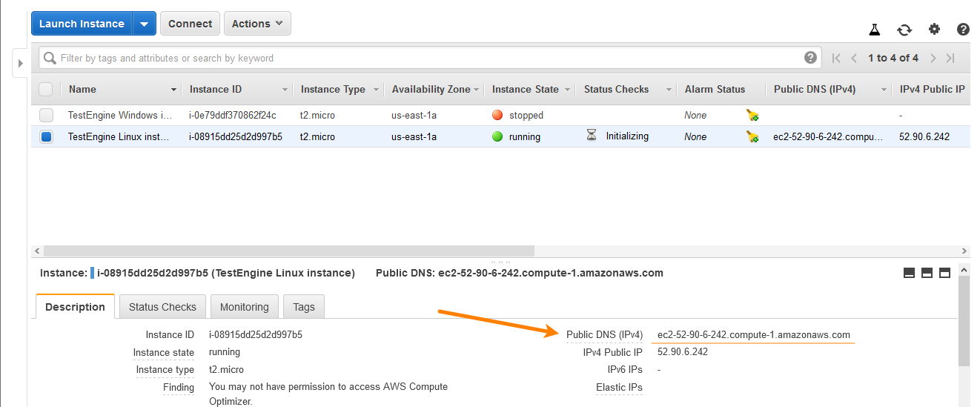Image resolution: width=980 pixels, height=407 pixels.
Task: Open Status Checks column dropdown arrow
Action: [669, 90]
